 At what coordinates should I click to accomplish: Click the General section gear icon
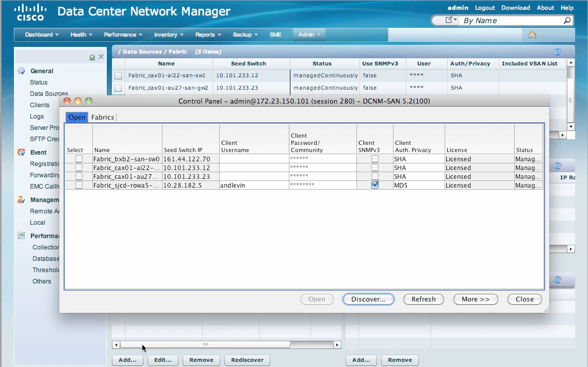[21, 71]
